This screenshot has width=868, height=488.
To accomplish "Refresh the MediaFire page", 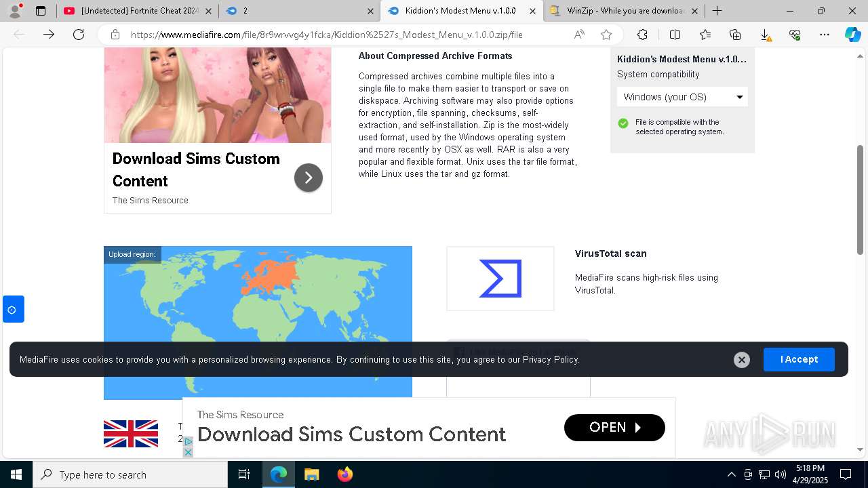I will [79, 35].
